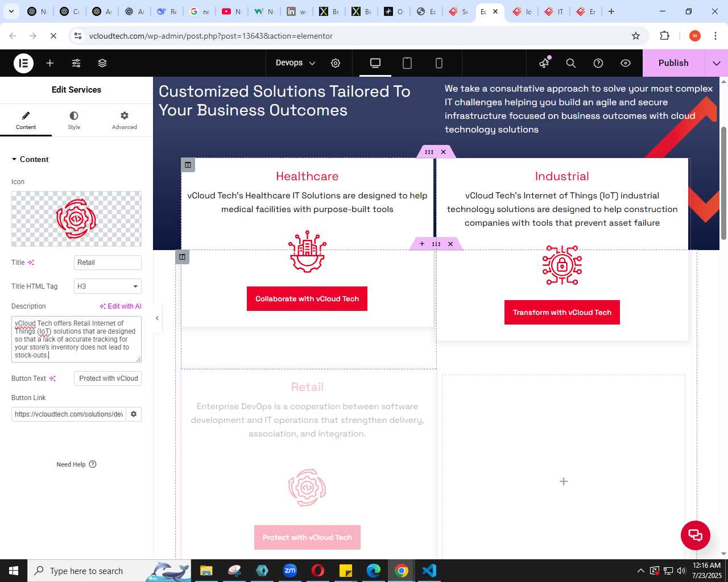Viewport: 728px width, 582px height.
Task: Click inside the Description textarea
Action: point(76,339)
